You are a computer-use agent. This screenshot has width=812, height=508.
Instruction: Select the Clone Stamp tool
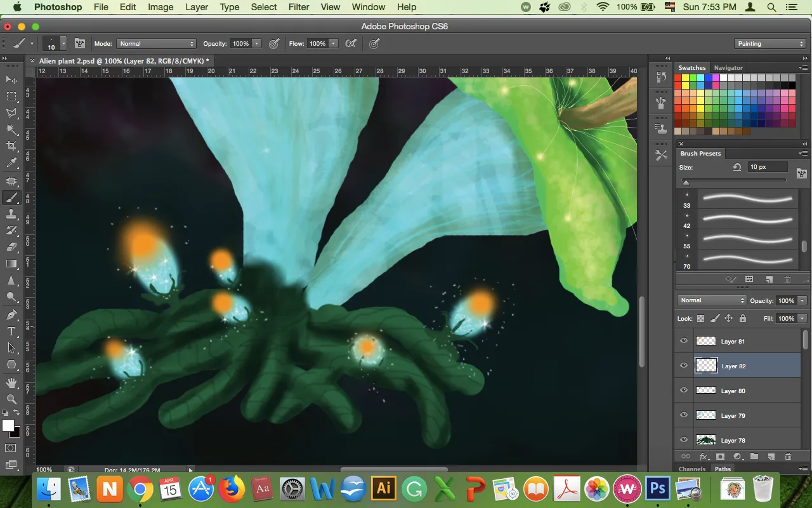(x=11, y=214)
